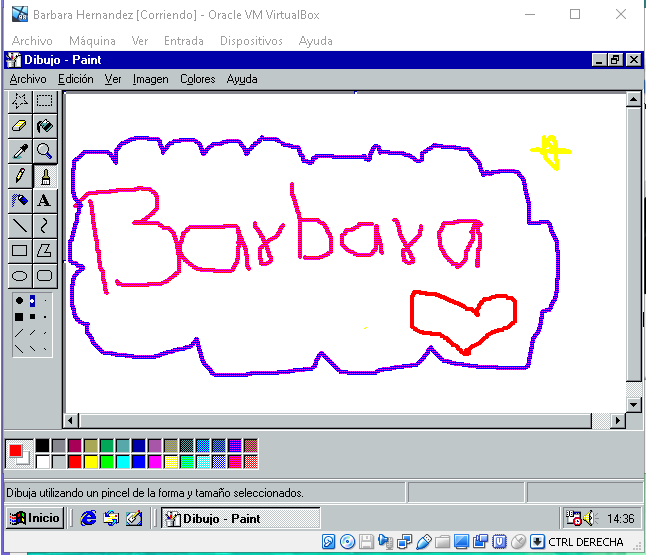The image size is (646, 555).
Task: Click the horizontal scrollbar right arrow
Action: 617,420
